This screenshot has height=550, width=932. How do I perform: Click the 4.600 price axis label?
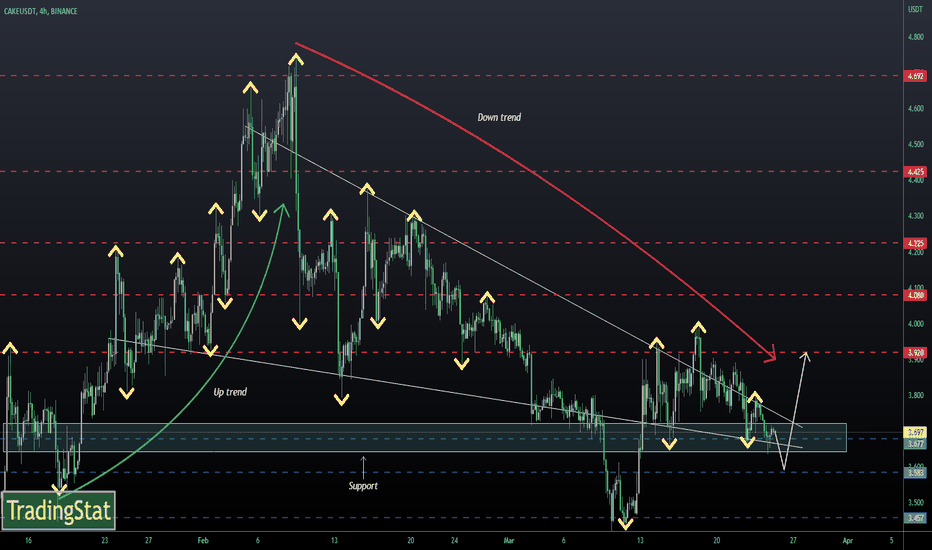click(x=915, y=108)
